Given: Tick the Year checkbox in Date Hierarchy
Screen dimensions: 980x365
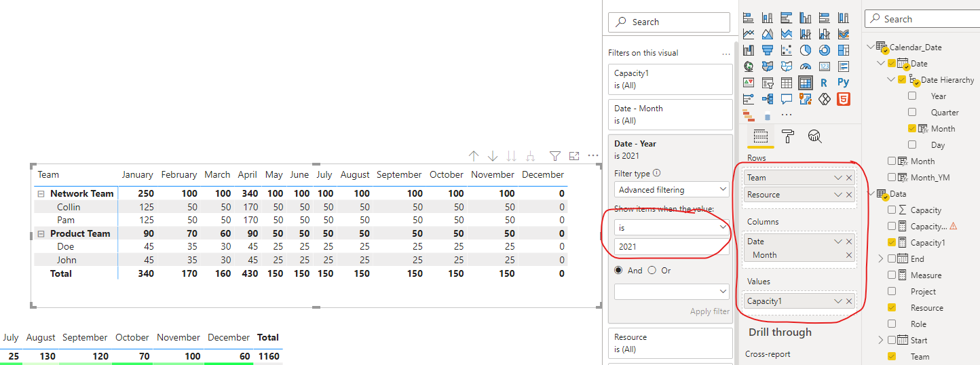Looking at the screenshot, I should tap(911, 96).
